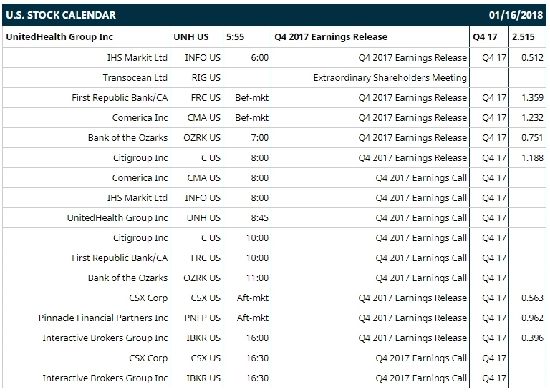The image size is (550, 392).
Task: Click the U.S. STOCK CALENDAR heading
Action: [61, 15]
